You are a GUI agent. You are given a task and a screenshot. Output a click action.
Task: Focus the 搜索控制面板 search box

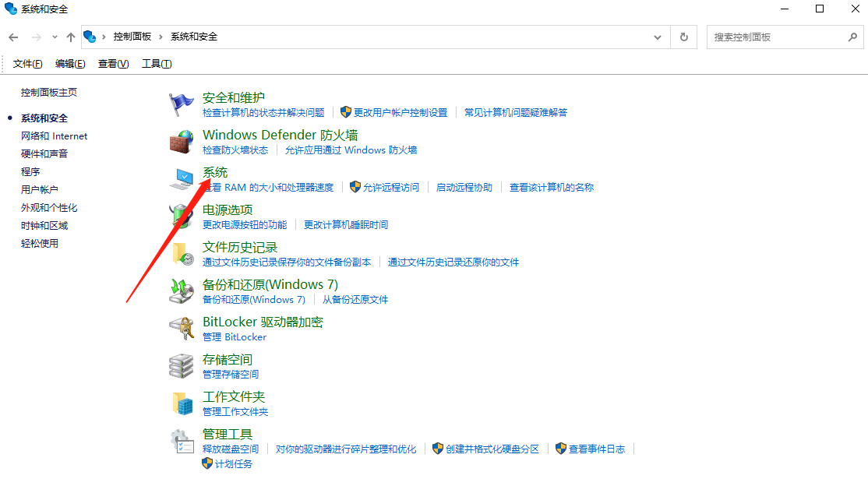[x=785, y=37]
